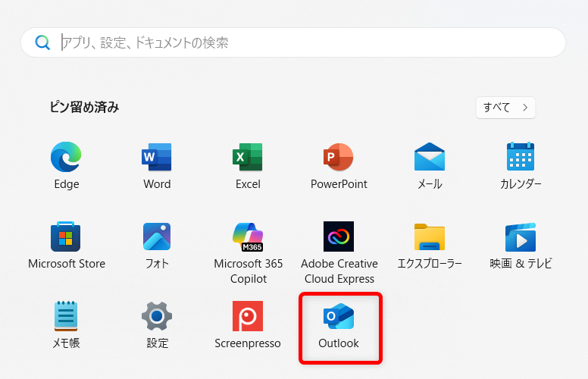Click the search field for apps and documents

(x=303, y=42)
